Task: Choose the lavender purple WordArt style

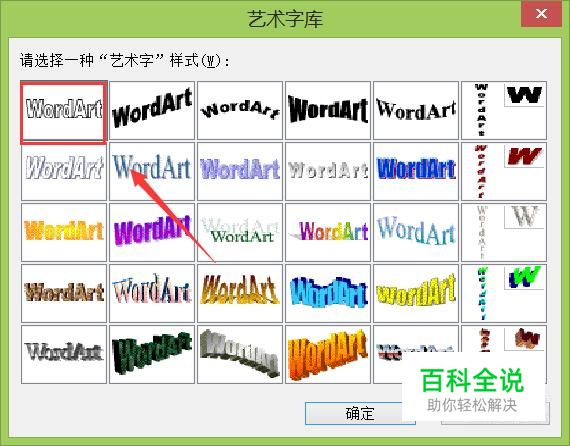Action: 240,172
